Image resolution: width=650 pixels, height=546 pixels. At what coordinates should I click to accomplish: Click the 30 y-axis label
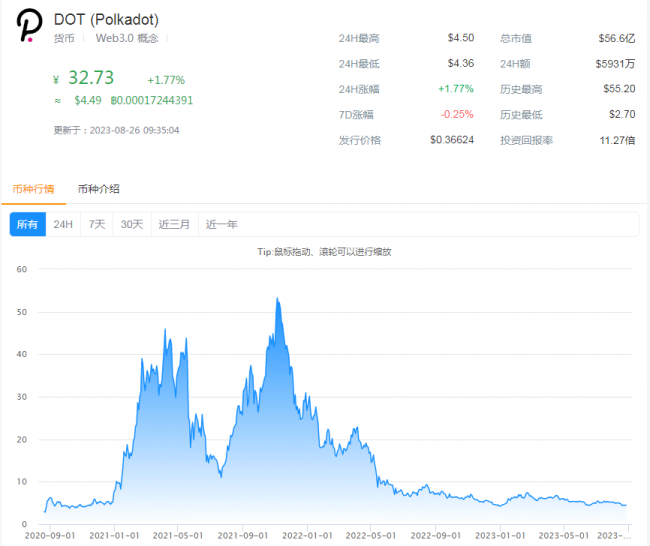click(x=22, y=397)
